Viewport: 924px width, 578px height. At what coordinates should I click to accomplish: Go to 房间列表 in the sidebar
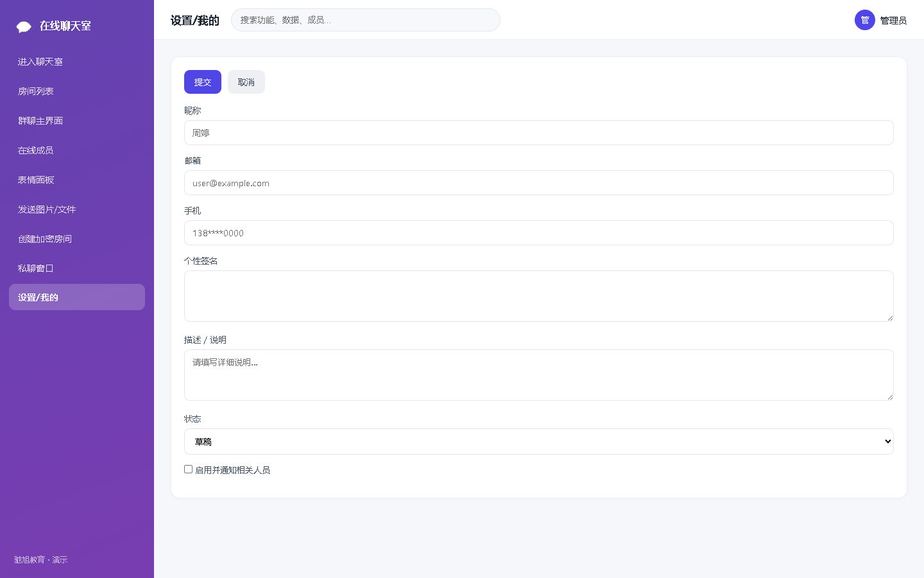(x=77, y=91)
